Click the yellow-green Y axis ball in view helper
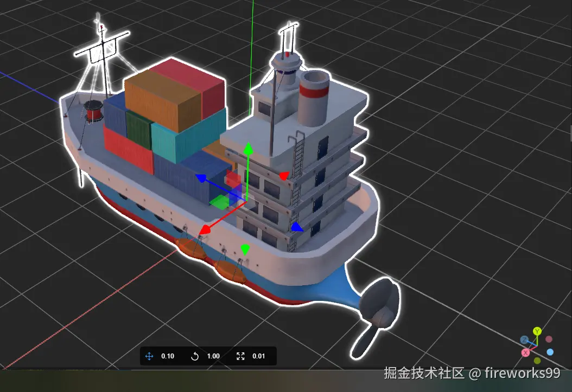 pos(537,331)
